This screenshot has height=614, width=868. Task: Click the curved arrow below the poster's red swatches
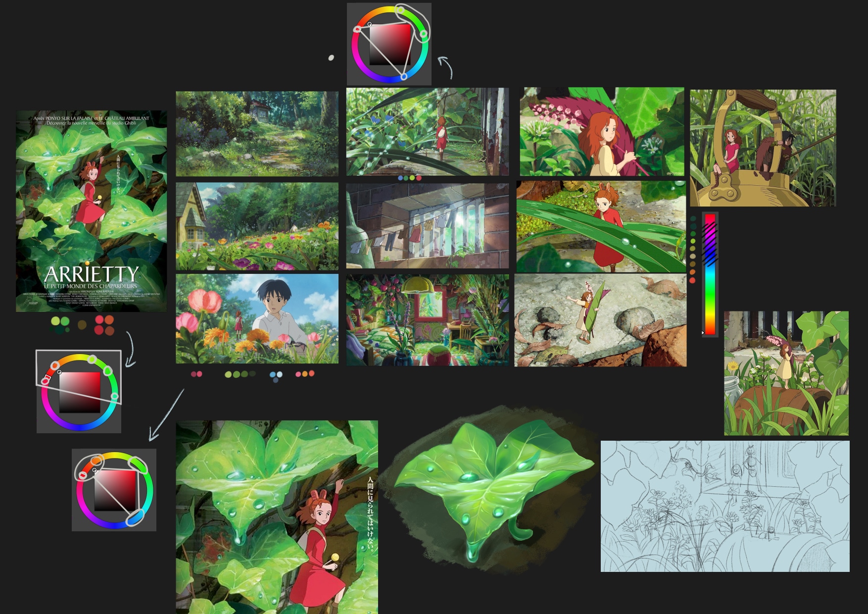[x=130, y=350]
